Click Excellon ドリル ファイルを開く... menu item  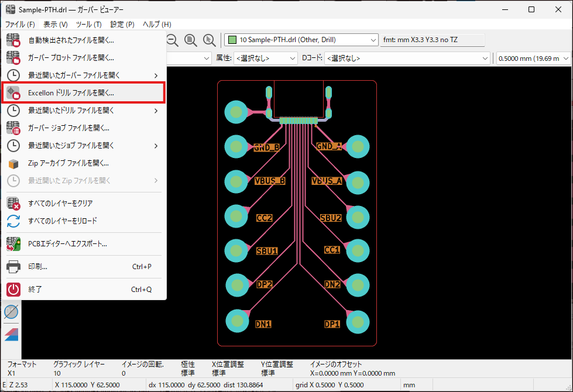pos(71,93)
